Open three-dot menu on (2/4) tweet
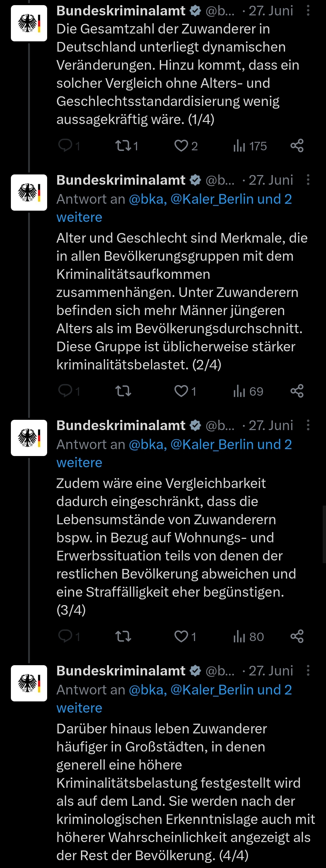 pyautogui.click(x=308, y=180)
